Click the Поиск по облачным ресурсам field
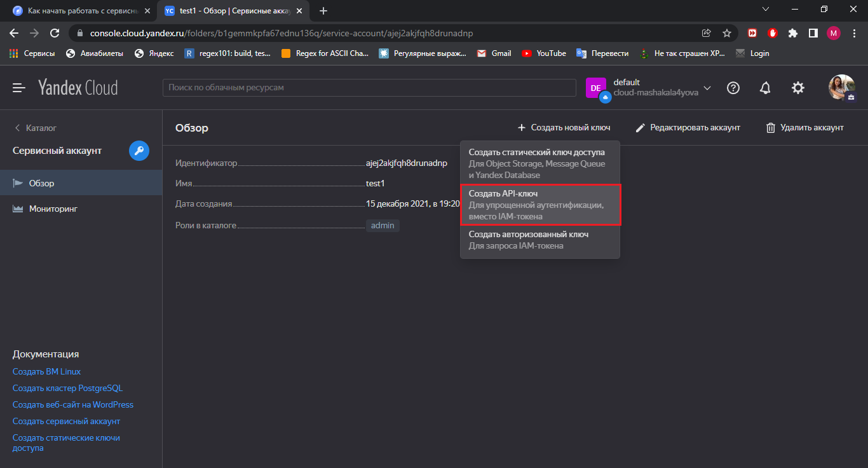868x468 pixels. [x=369, y=88]
